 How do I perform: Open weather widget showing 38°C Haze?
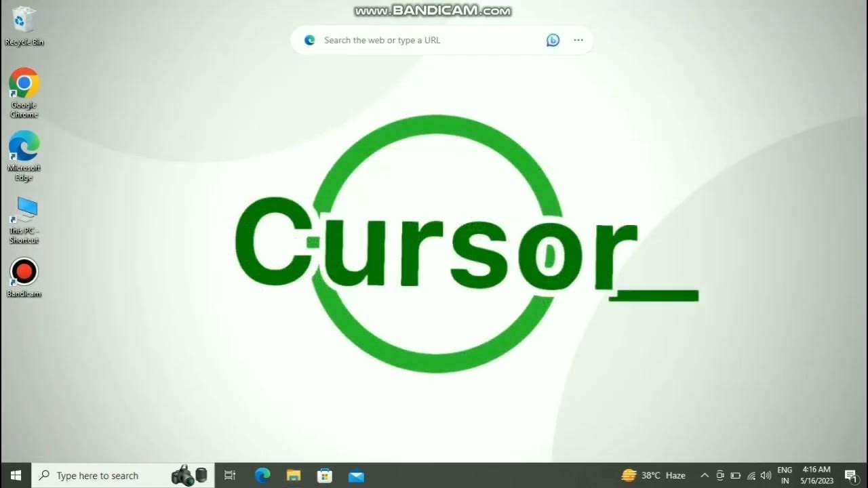(x=654, y=475)
